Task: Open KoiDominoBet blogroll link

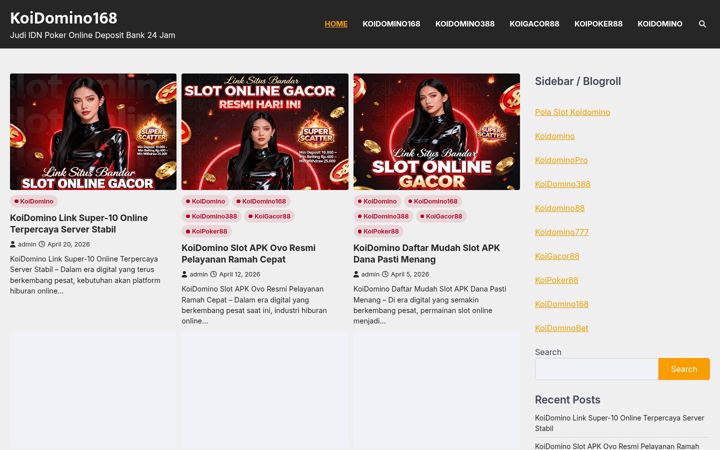Action: click(x=562, y=328)
